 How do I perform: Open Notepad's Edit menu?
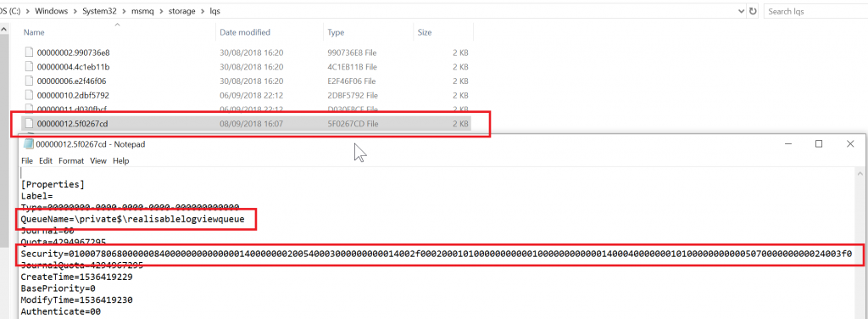46,160
